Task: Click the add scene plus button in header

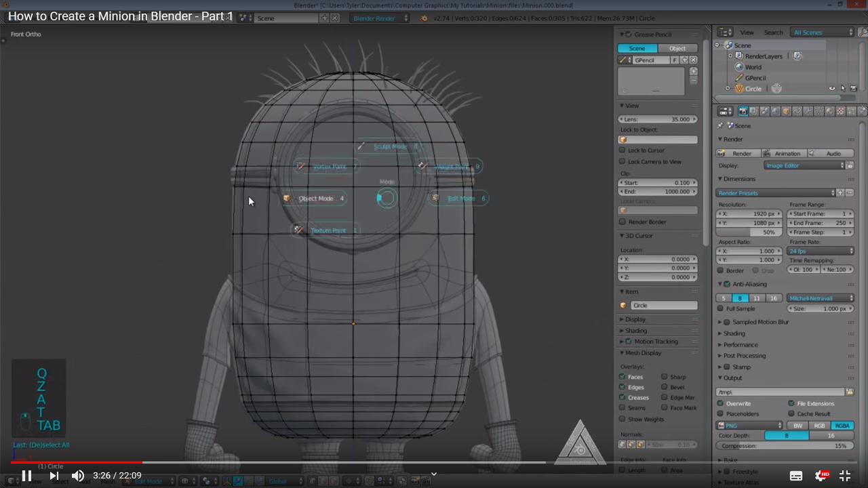Action: pyautogui.click(x=324, y=18)
